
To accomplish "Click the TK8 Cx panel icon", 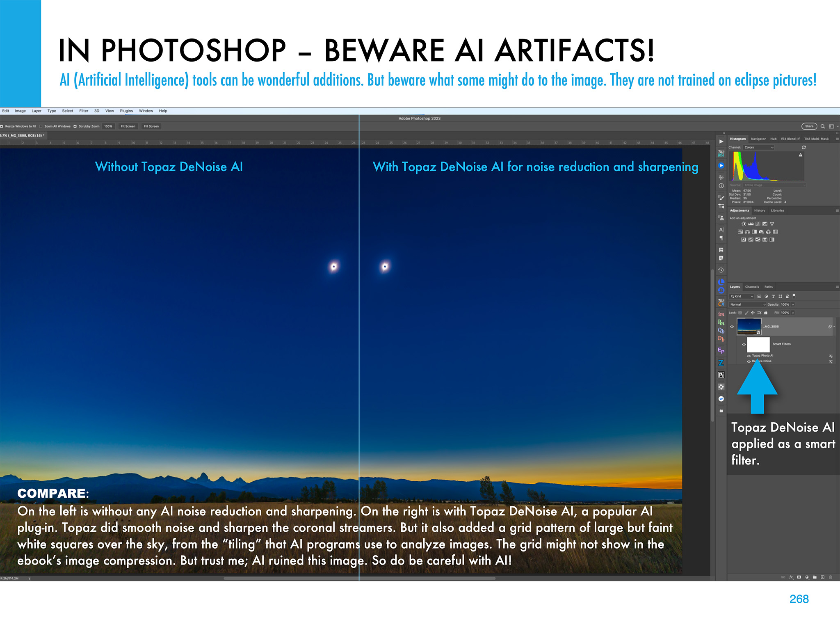I will click(721, 302).
